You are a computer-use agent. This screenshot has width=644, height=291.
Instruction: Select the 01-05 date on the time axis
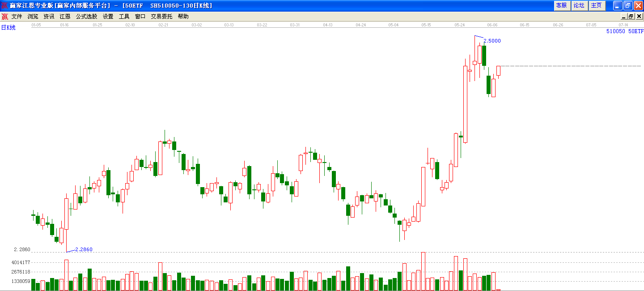click(36, 25)
